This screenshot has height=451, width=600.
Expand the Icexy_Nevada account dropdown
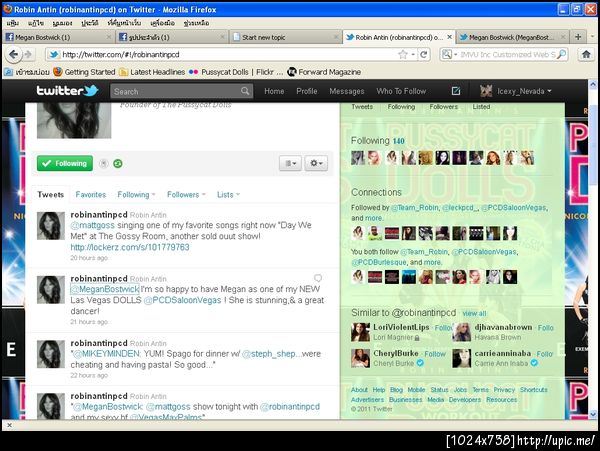click(x=549, y=91)
